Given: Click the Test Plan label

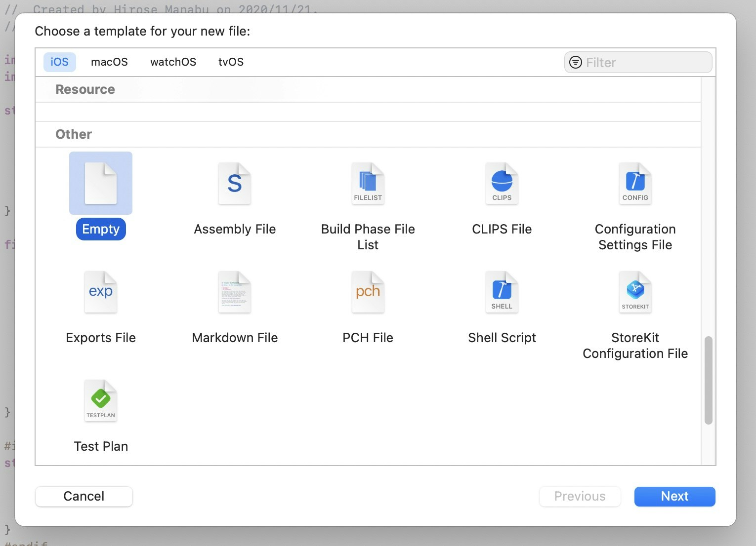Looking at the screenshot, I should pyautogui.click(x=101, y=446).
